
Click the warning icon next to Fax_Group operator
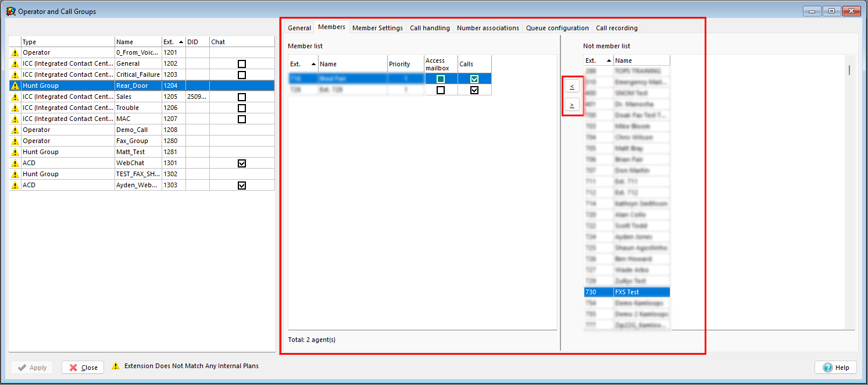[x=15, y=141]
